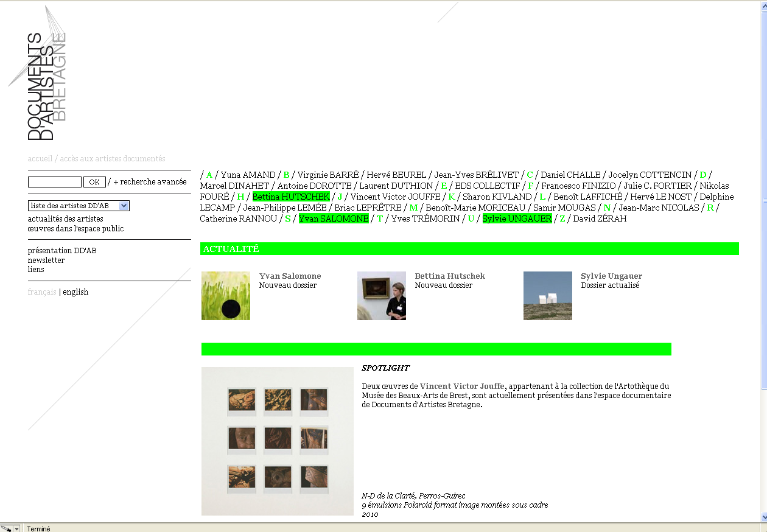Image resolution: width=767 pixels, height=532 pixels.
Task: Open Yvan Salomone thumbnail with black circle
Action: [226, 296]
